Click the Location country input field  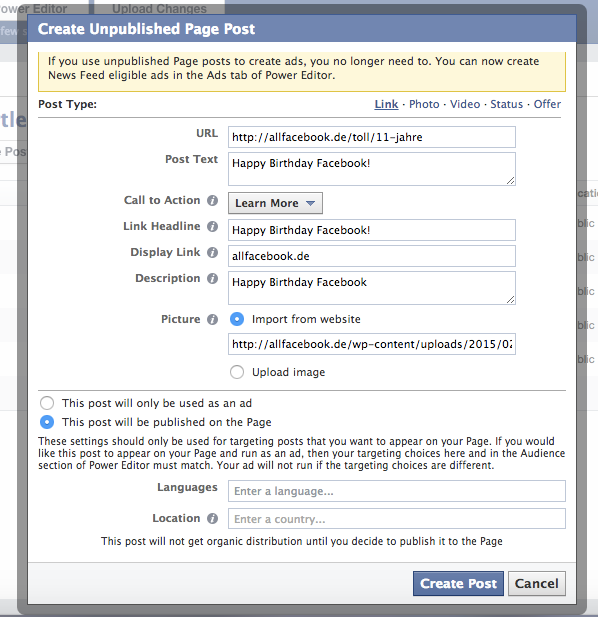[x=397, y=519]
